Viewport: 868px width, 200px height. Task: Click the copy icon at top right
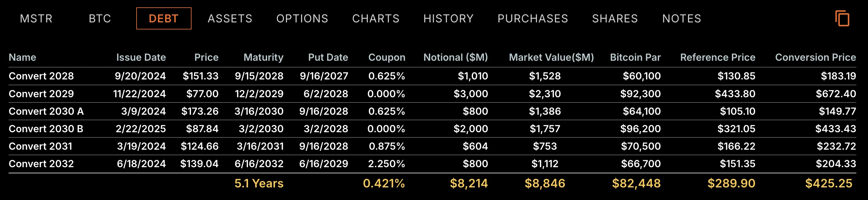842,18
